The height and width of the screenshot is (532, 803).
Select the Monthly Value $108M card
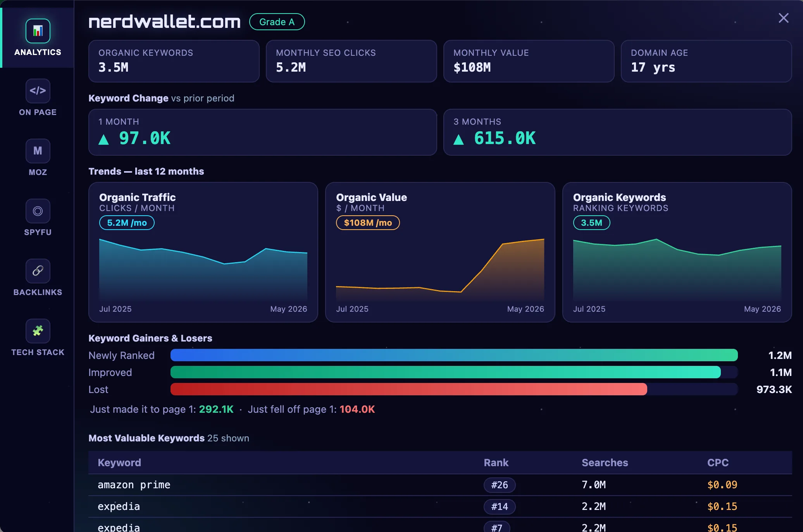point(529,61)
